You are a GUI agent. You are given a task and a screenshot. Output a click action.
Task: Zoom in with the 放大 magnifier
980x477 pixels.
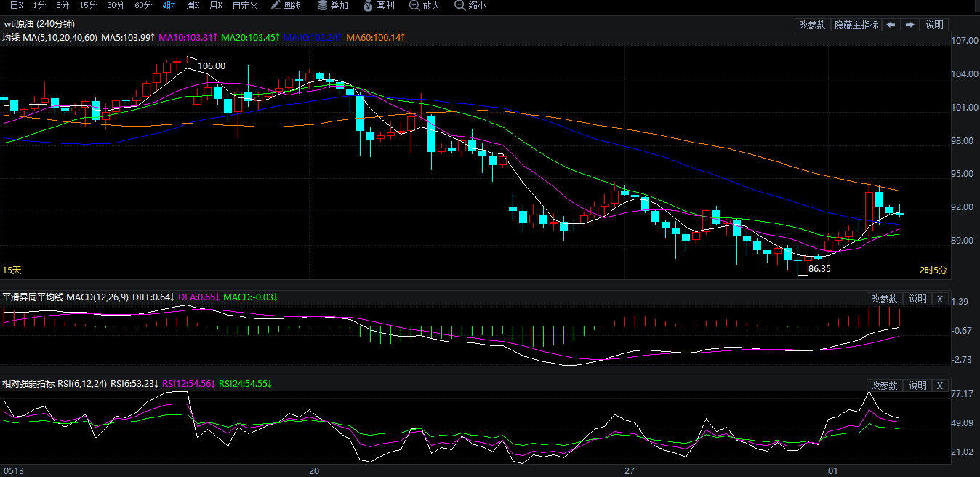[425, 5]
